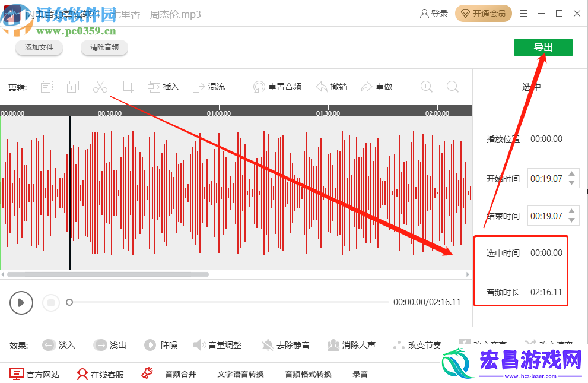Viewport: 588px width, 383px height.
Task: Reset the audio with 重置音频
Action: point(277,87)
